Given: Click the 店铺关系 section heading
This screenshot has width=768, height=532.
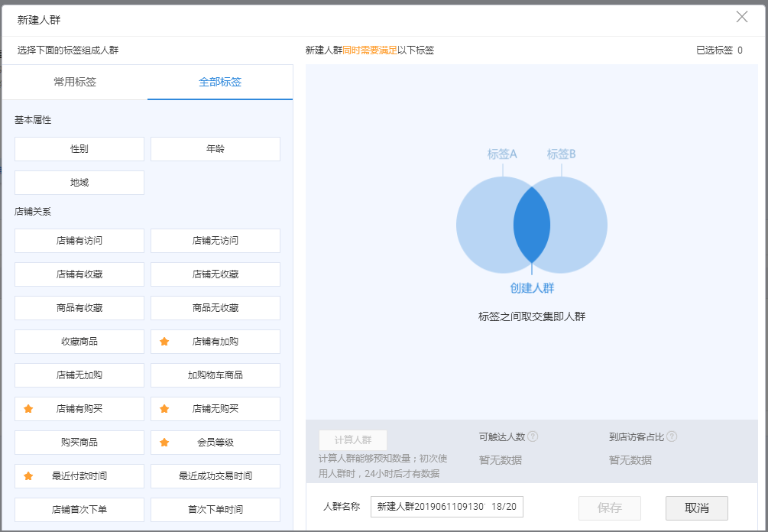Looking at the screenshot, I should (x=33, y=212).
